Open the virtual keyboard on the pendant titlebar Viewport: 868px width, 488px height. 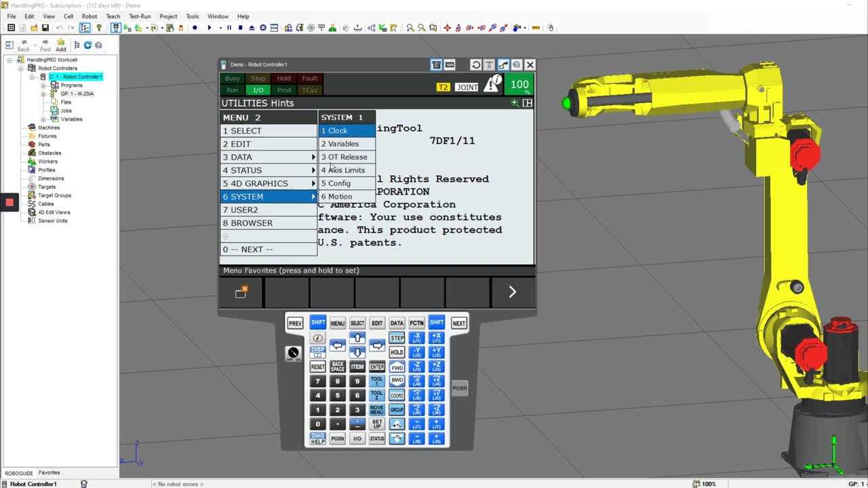click(x=450, y=64)
